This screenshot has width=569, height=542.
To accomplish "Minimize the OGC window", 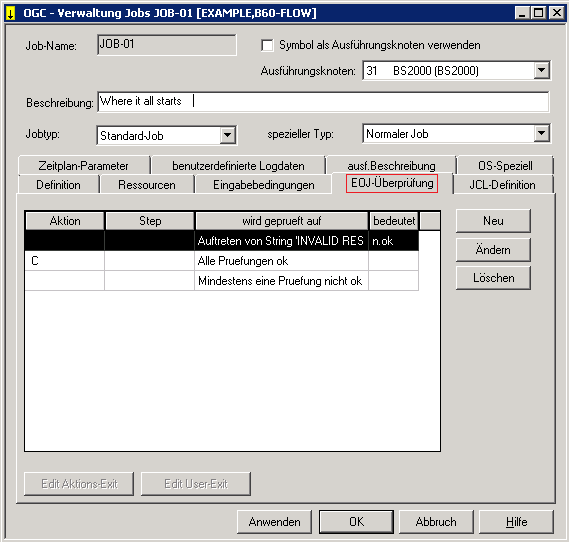I will (522, 13).
